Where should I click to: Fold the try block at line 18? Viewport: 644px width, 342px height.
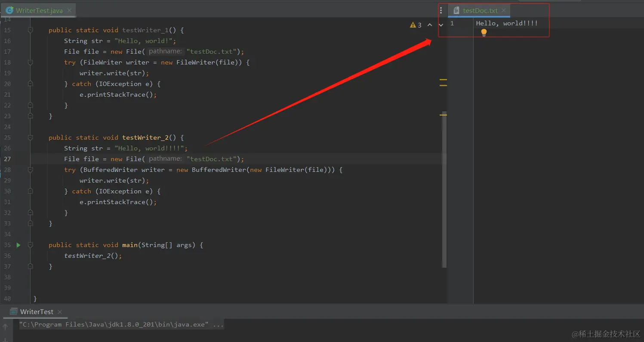30,62
